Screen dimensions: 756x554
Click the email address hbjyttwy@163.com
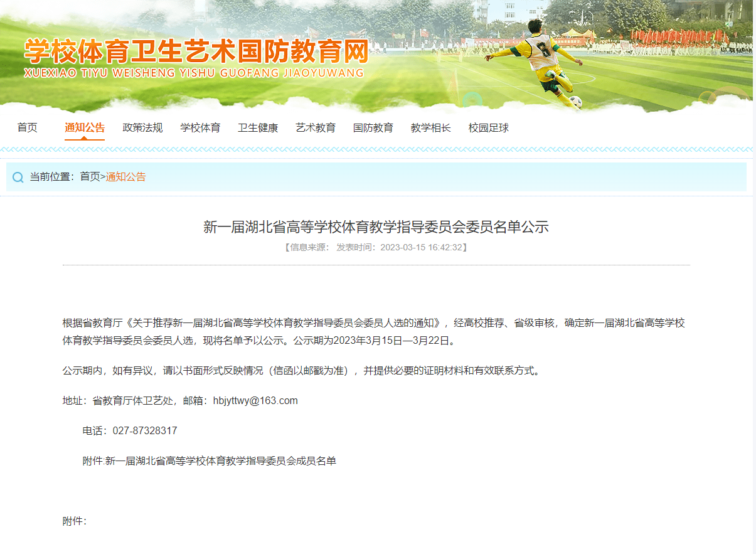pos(255,401)
